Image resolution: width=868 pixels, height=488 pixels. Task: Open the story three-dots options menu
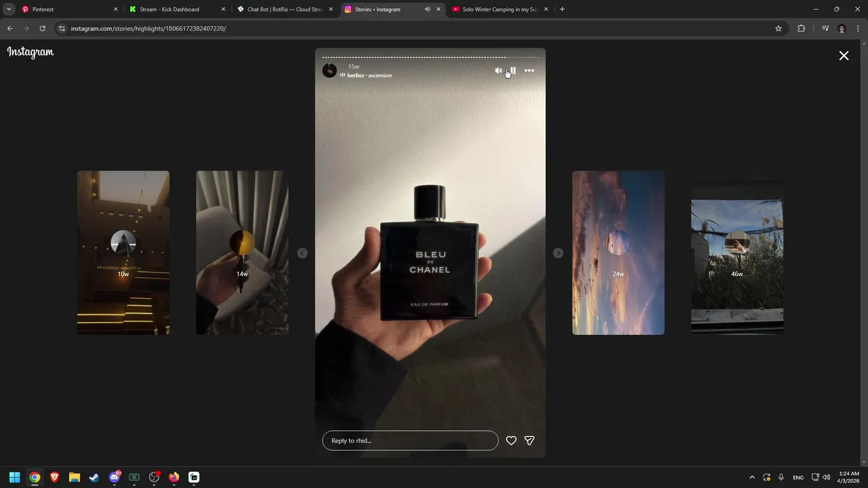pyautogui.click(x=529, y=70)
